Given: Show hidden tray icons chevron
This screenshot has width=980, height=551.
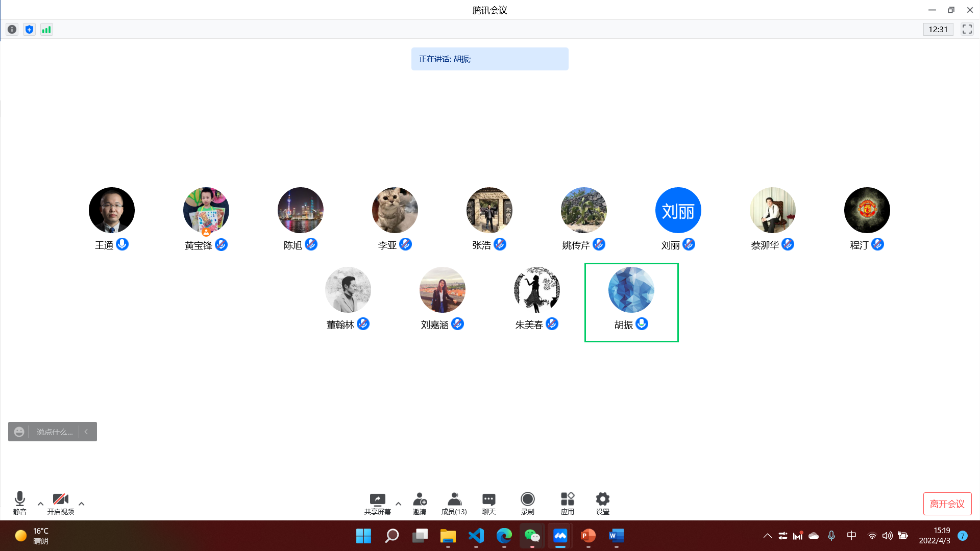Looking at the screenshot, I should 767,536.
